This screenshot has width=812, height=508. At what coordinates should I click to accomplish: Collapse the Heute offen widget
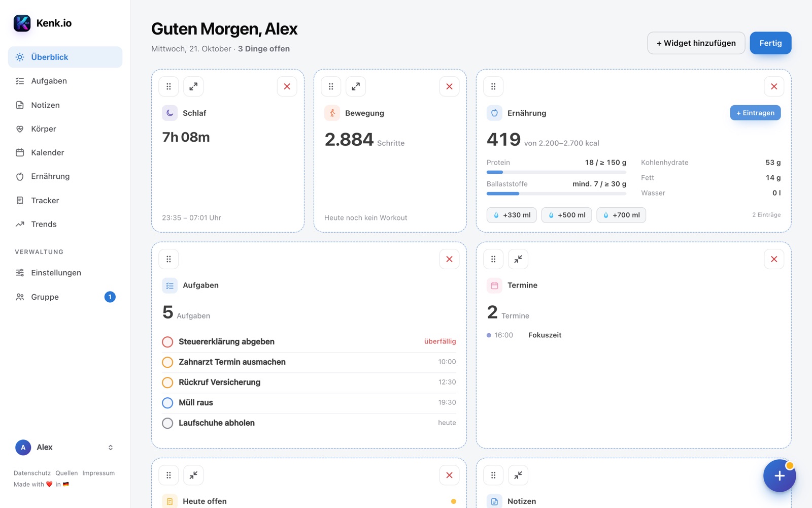[x=193, y=475]
